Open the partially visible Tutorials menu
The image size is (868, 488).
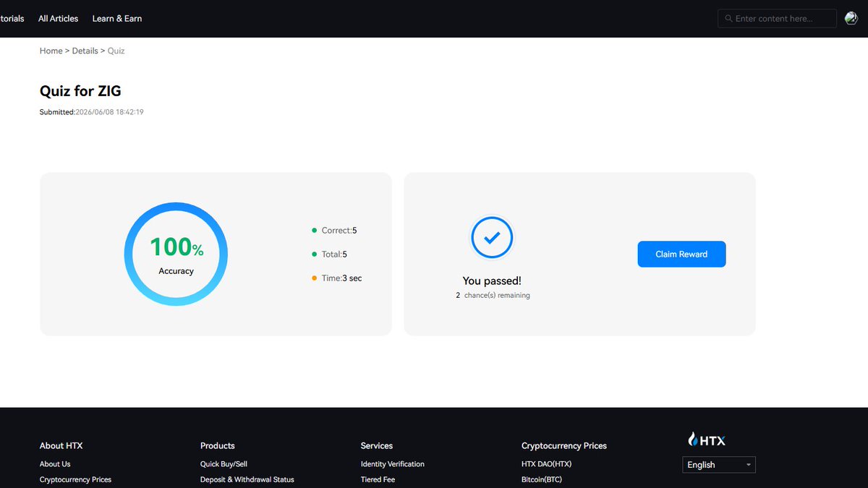coord(12,19)
